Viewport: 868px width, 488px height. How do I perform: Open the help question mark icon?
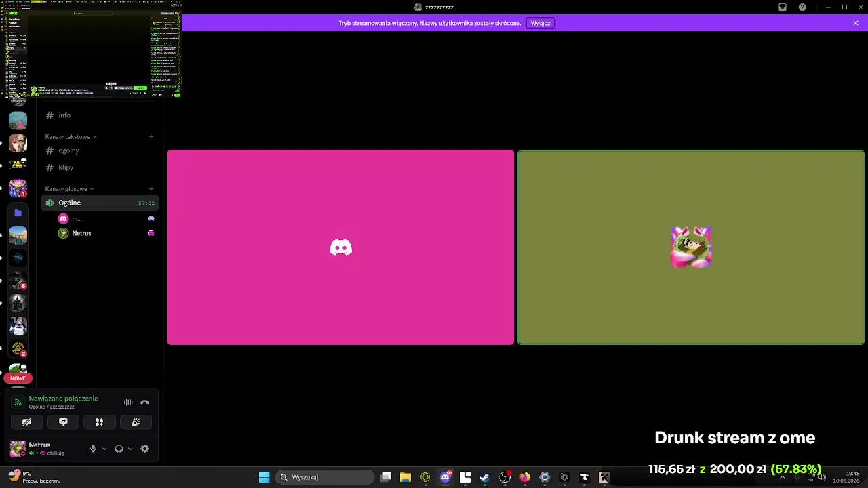coord(803,7)
